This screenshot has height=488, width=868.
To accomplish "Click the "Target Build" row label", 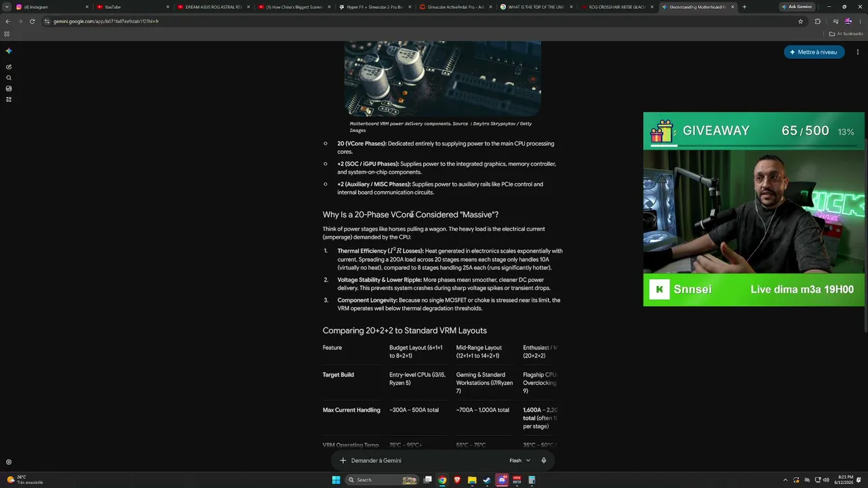I will pos(338,375).
